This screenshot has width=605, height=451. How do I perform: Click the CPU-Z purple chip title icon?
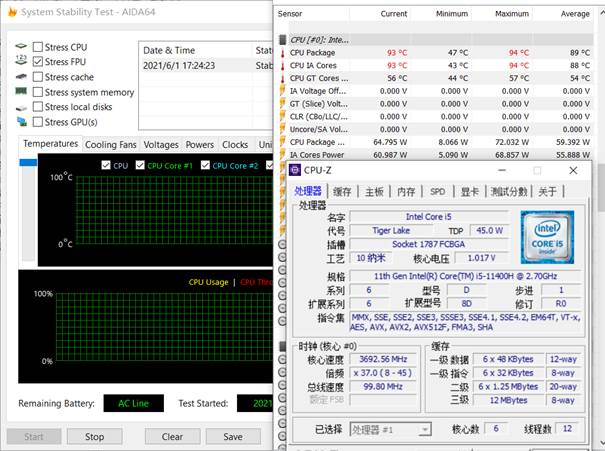295,170
